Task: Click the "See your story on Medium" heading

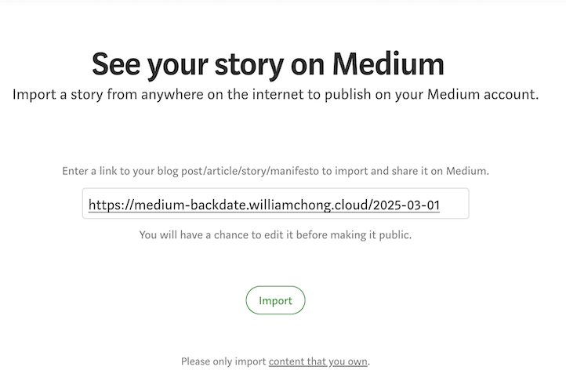Action: pyautogui.click(x=268, y=64)
